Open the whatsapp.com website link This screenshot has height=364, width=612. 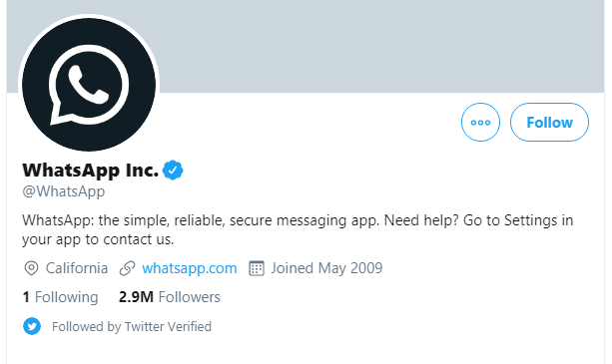[190, 268]
